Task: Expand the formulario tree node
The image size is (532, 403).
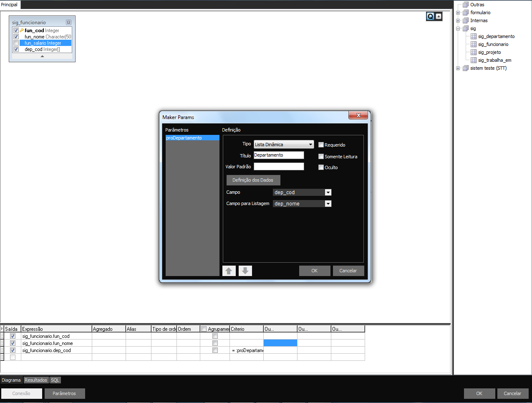Action: [458, 13]
